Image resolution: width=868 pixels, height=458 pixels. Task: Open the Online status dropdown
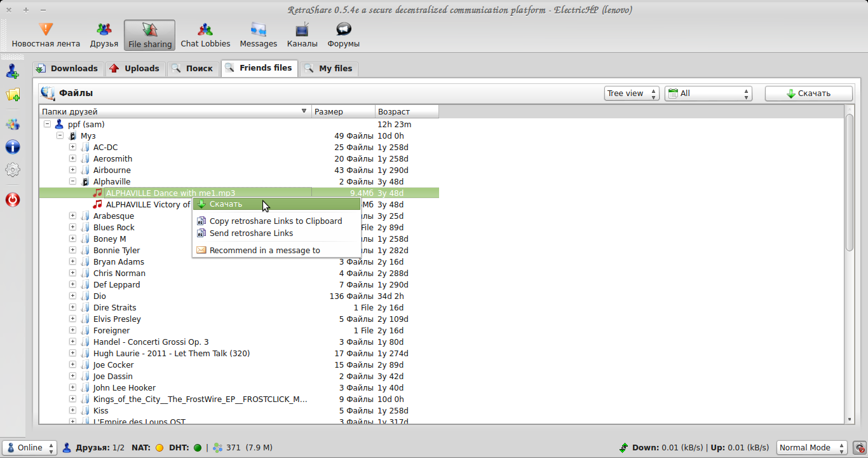[30, 448]
